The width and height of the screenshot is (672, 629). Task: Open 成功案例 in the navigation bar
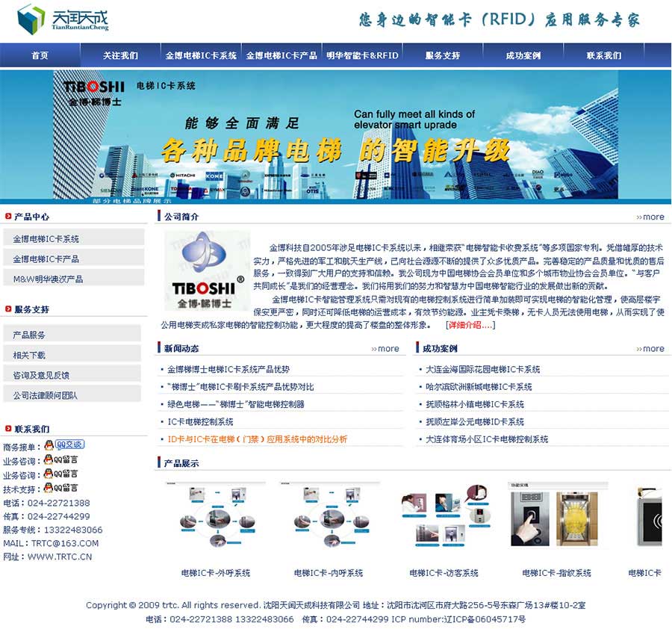[523, 55]
